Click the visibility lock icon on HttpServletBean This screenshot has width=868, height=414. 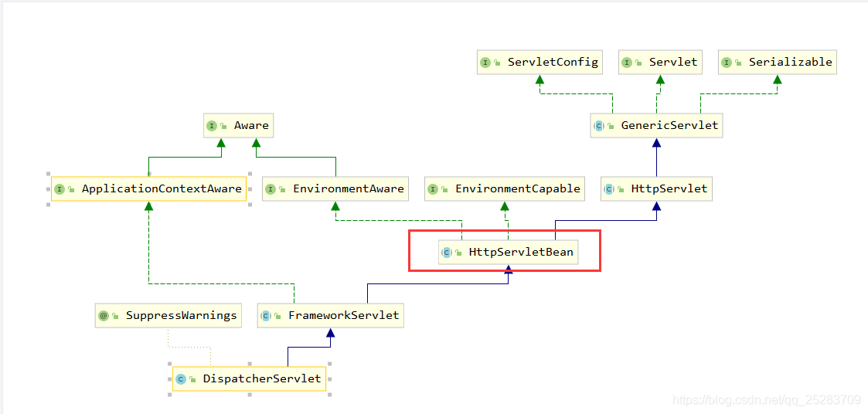(459, 253)
